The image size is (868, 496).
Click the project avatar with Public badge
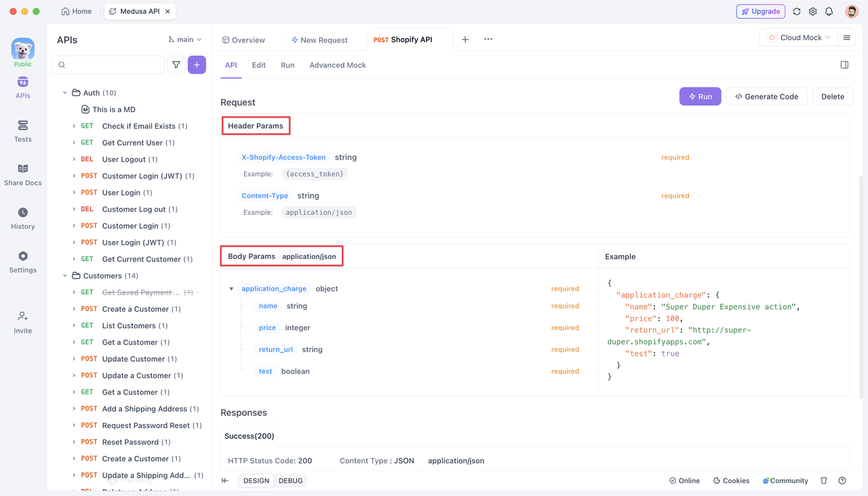click(22, 52)
